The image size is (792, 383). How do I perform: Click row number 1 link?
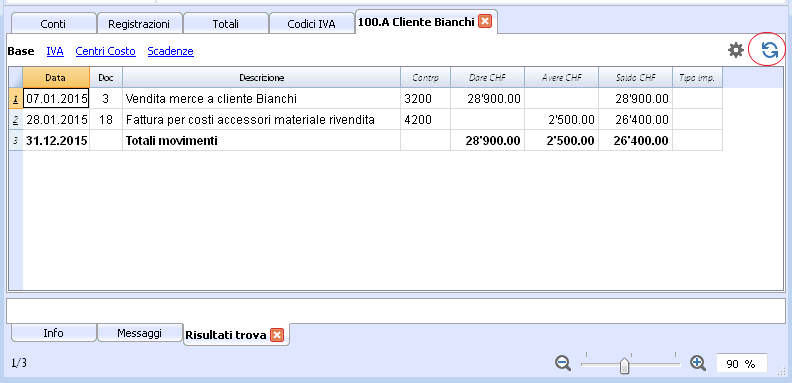(x=16, y=99)
